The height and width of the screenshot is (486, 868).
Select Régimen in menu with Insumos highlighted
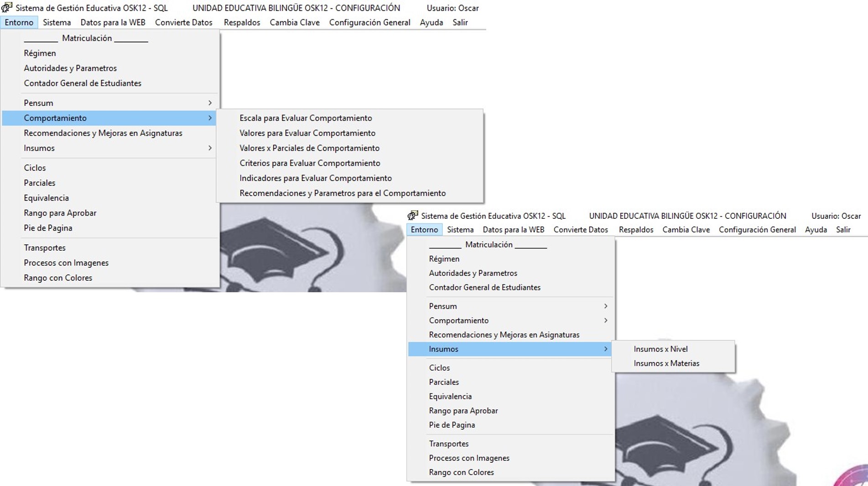pyautogui.click(x=444, y=259)
